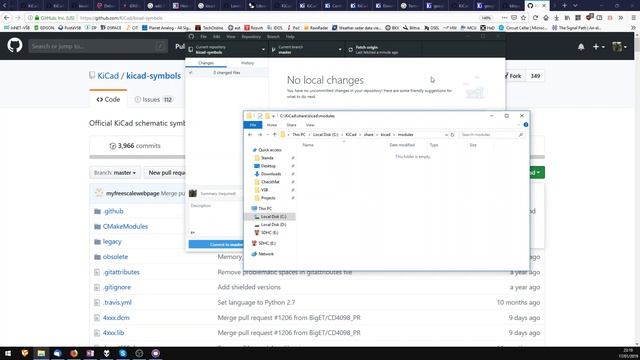This screenshot has width=640, height=360.
Task: Click the myfreescalewebpage author name
Action: pos(132,193)
